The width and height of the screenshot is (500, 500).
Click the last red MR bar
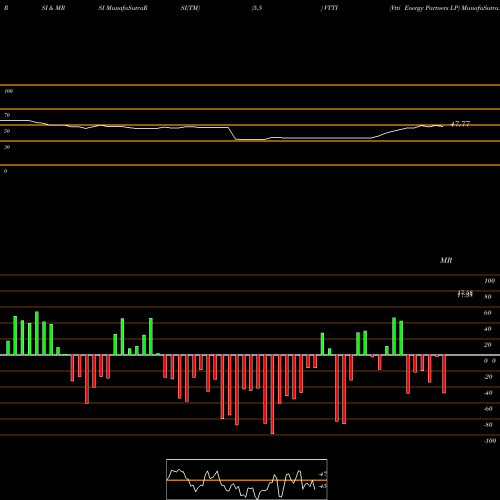pyautogui.click(x=444, y=374)
